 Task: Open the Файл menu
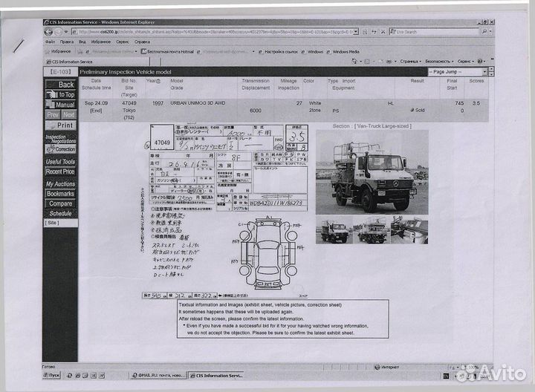(x=51, y=42)
